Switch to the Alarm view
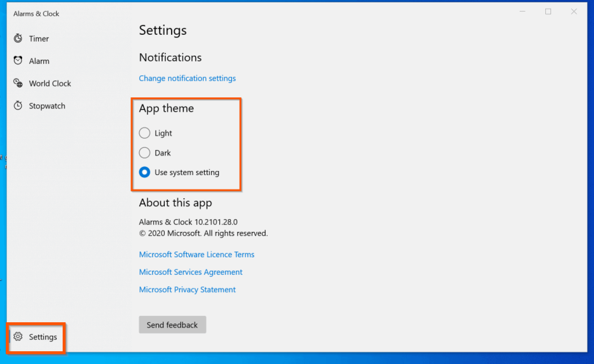The image size is (594, 364). pos(39,60)
